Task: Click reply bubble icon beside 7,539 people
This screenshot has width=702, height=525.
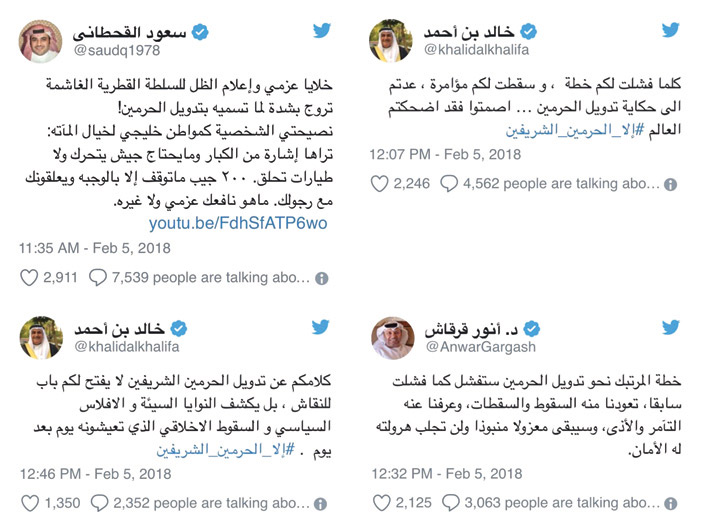Action: [98, 279]
